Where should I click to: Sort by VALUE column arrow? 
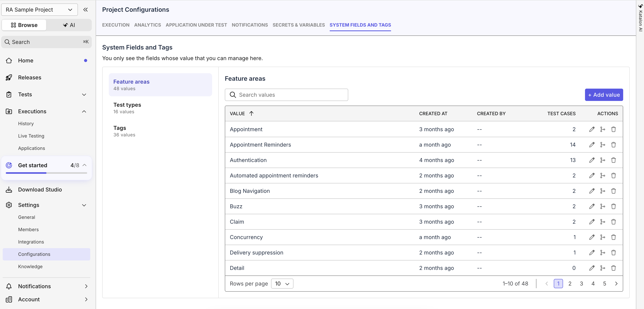(x=251, y=113)
